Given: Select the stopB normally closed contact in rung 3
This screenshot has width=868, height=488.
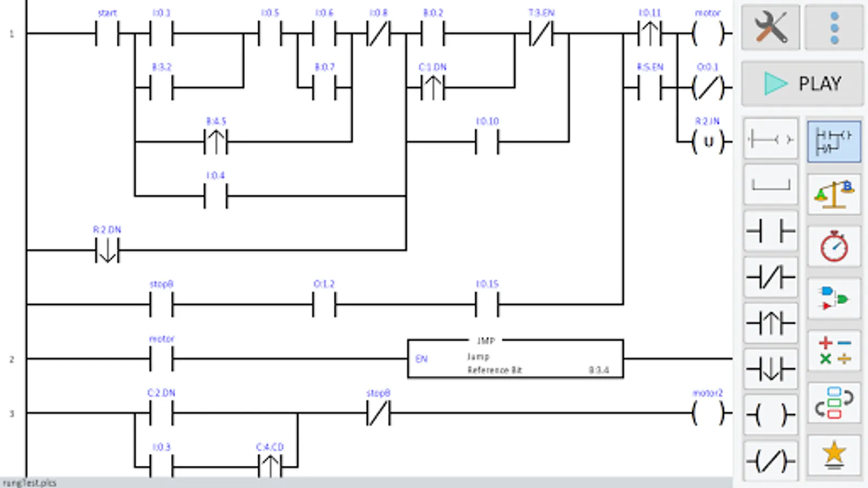Looking at the screenshot, I should point(379,413).
